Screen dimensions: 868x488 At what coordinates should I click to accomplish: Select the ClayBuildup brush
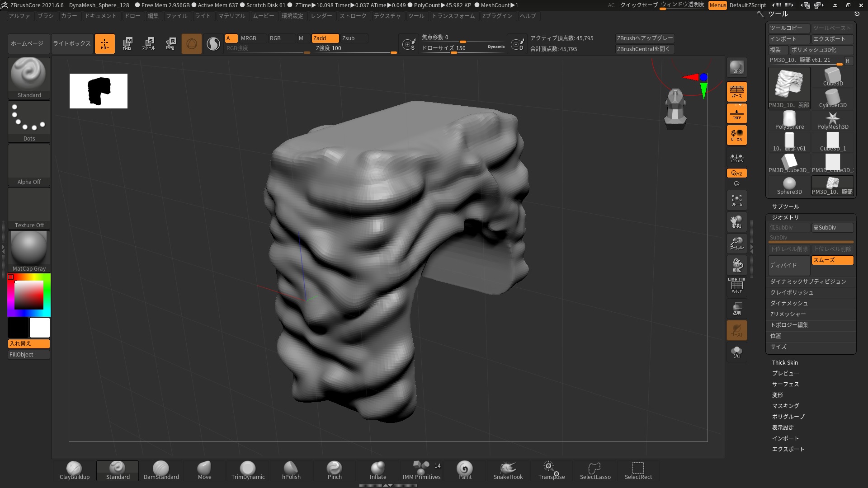(74, 470)
